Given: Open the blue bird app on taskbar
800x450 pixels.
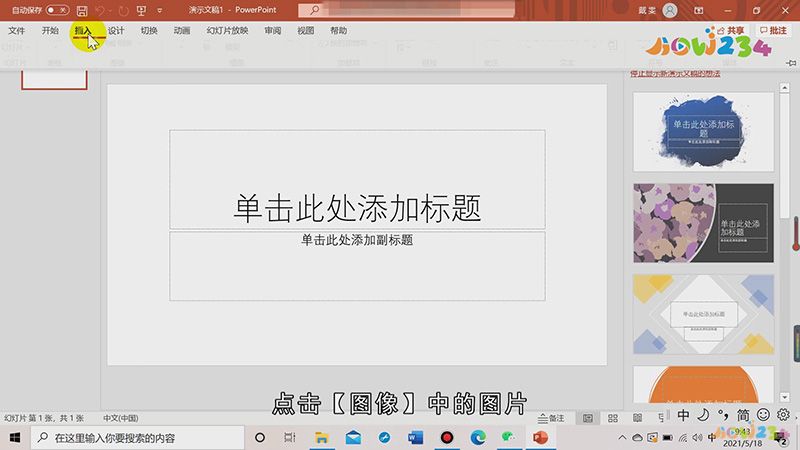Looking at the screenshot, I should (384, 437).
